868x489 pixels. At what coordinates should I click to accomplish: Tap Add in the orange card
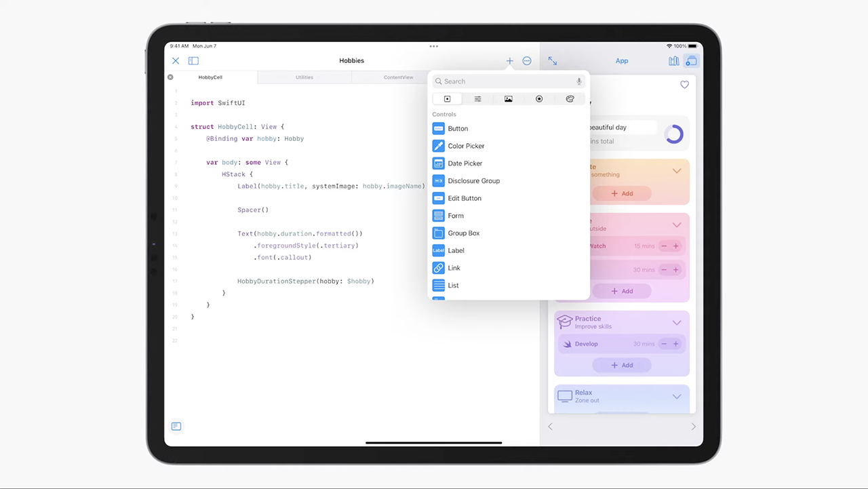622,193
